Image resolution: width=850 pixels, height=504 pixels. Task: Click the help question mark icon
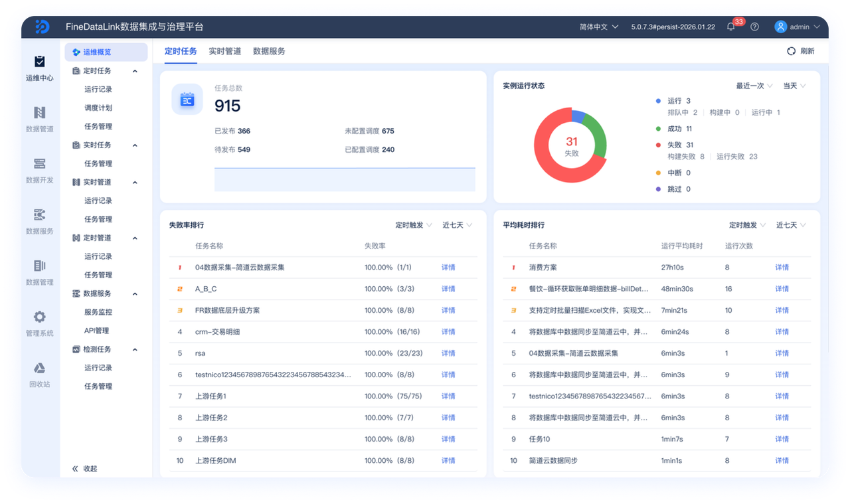(754, 27)
